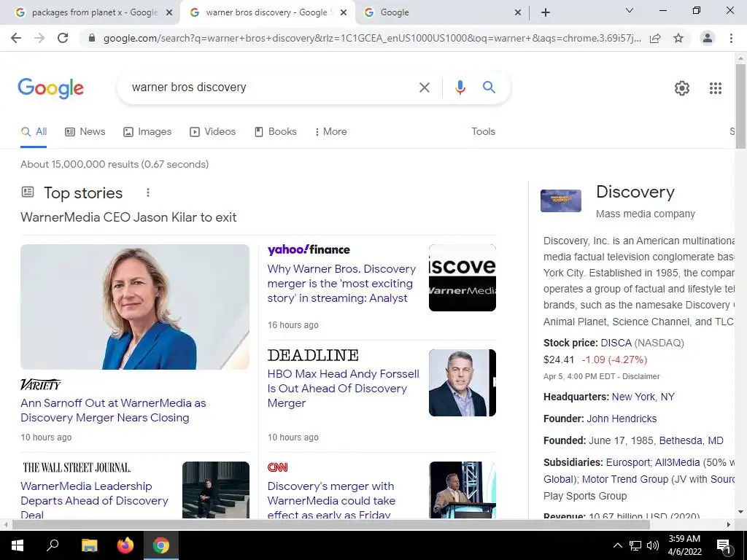Close the warner bros discovery tab

(344, 13)
